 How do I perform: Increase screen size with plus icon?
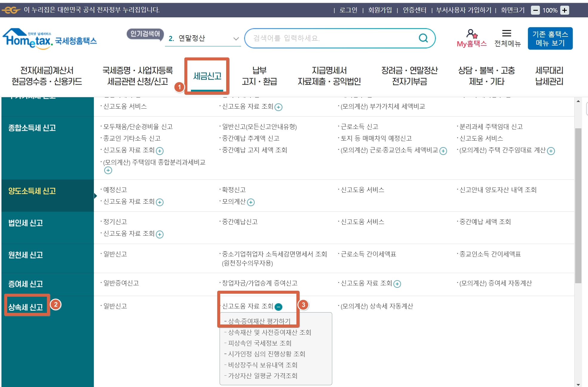pos(564,10)
